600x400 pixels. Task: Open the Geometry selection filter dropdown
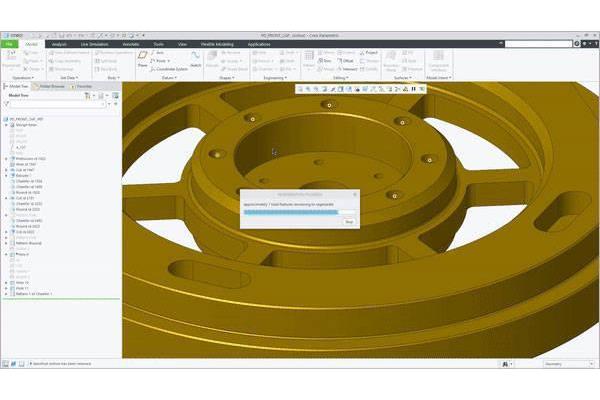click(569, 364)
